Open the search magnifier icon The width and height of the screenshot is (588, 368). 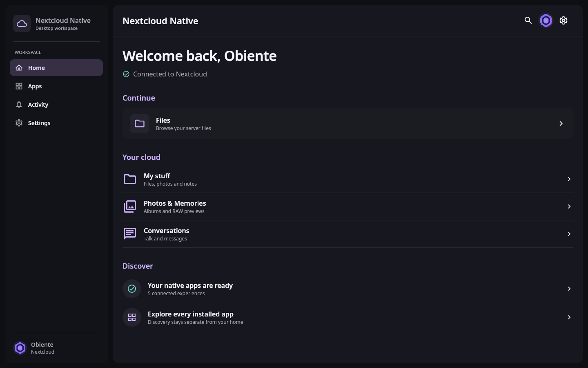528,20
